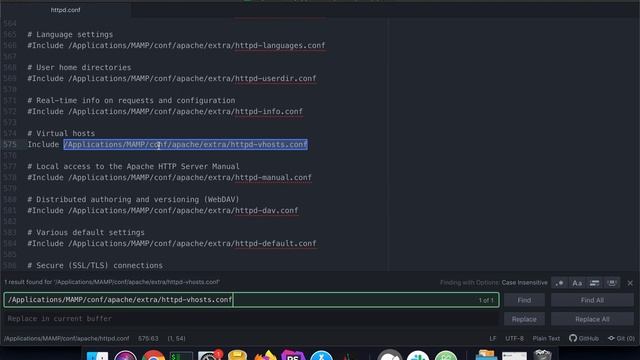The height and width of the screenshot is (360, 640).
Task: Click the httpd-userdir.conf include line
Action: point(172,79)
